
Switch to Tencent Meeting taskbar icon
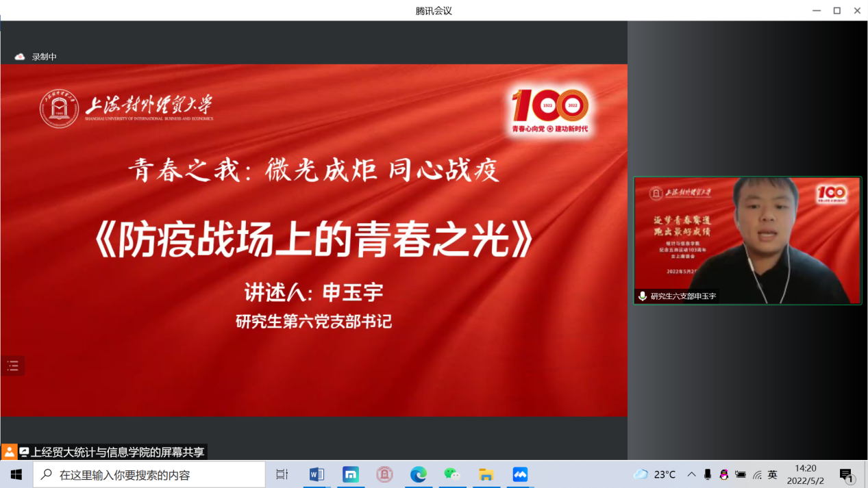coord(520,474)
